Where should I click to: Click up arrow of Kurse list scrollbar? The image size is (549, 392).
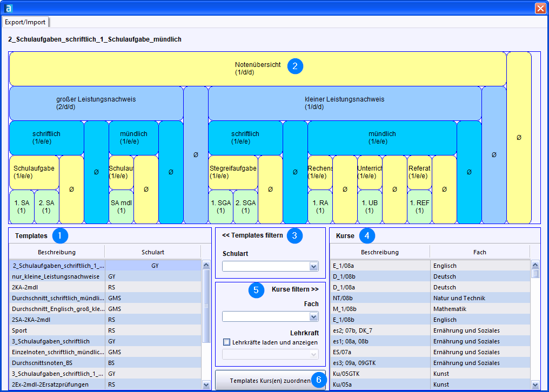click(x=535, y=265)
